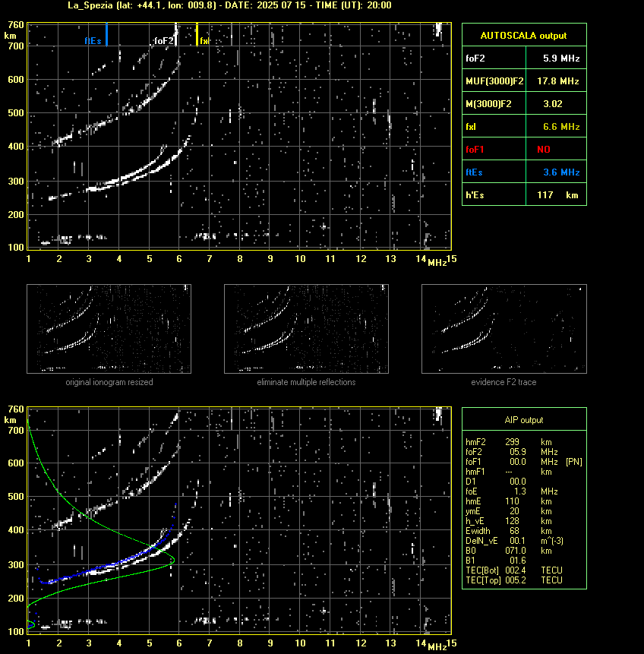Open the evidence F2 trace thumbnail
The width and height of the screenshot is (644, 654).
(x=504, y=329)
